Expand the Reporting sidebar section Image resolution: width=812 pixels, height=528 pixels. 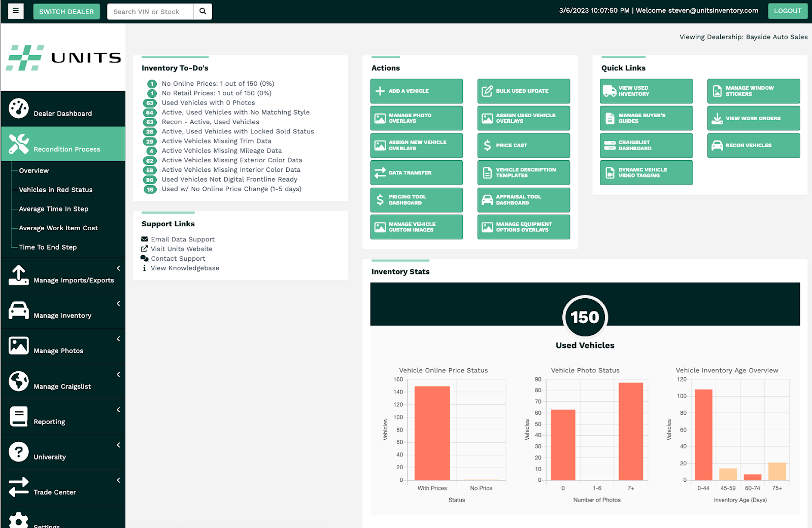click(x=118, y=410)
